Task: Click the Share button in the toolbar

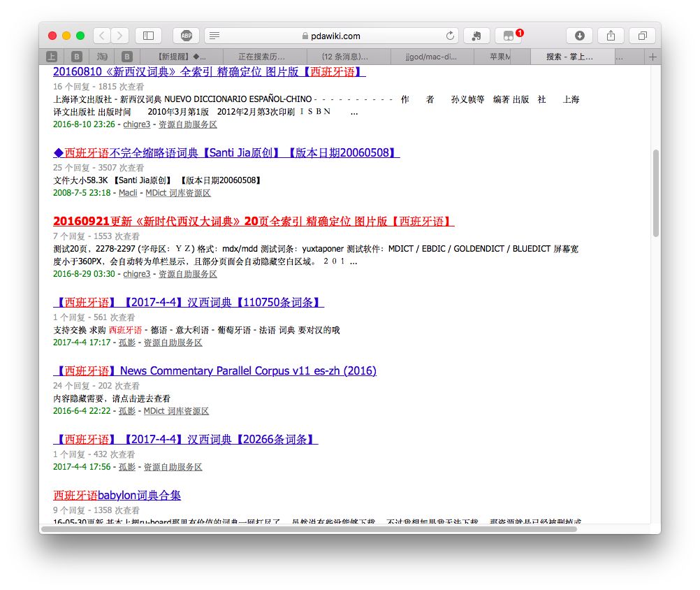Action: click(611, 36)
